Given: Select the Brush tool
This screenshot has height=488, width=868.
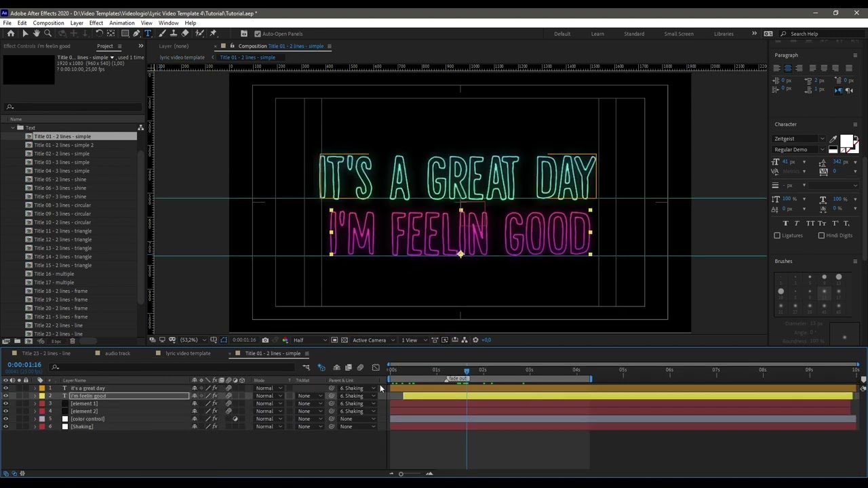Looking at the screenshot, I should click(162, 33).
